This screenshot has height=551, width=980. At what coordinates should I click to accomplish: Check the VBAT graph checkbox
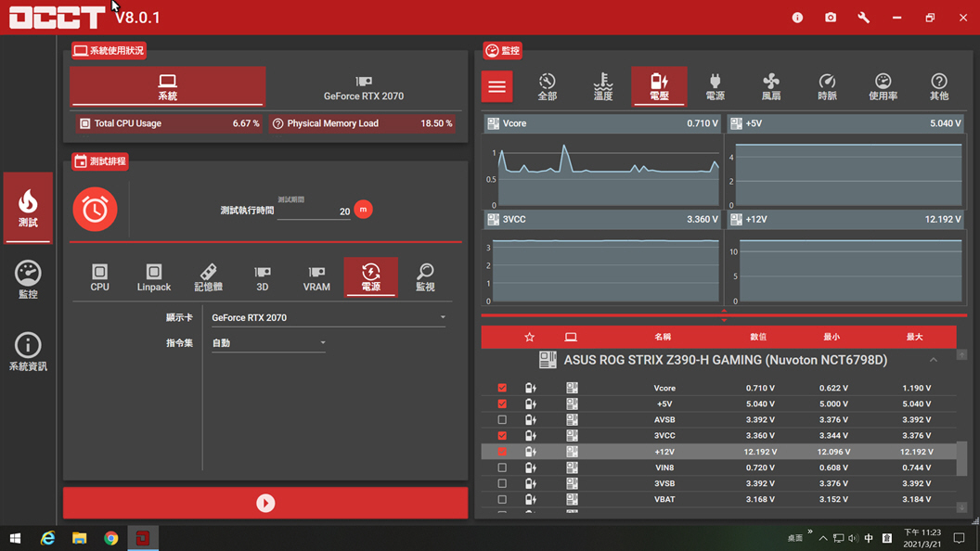point(502,499)
